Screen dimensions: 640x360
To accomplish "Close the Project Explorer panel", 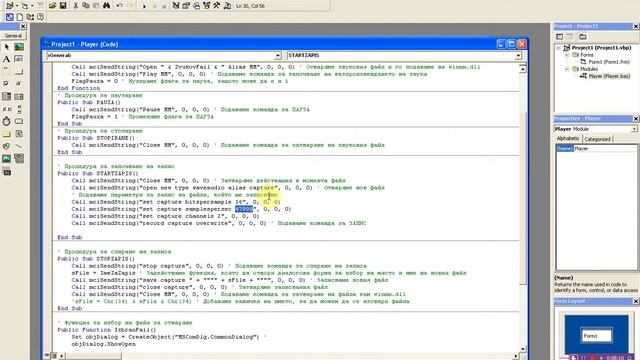I will pos(636,26).
